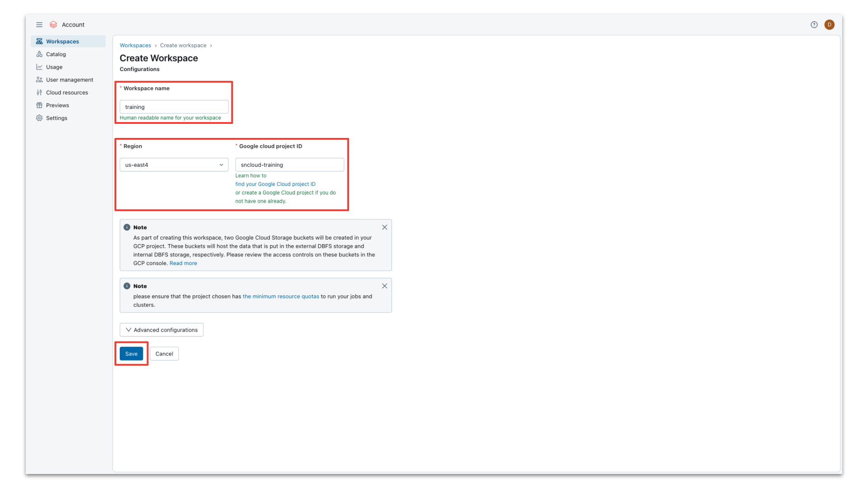Image resolution: width=868 pixels, height=488 pixels.
Task: Click the Previews gift icon
Action: coord(39,105)
